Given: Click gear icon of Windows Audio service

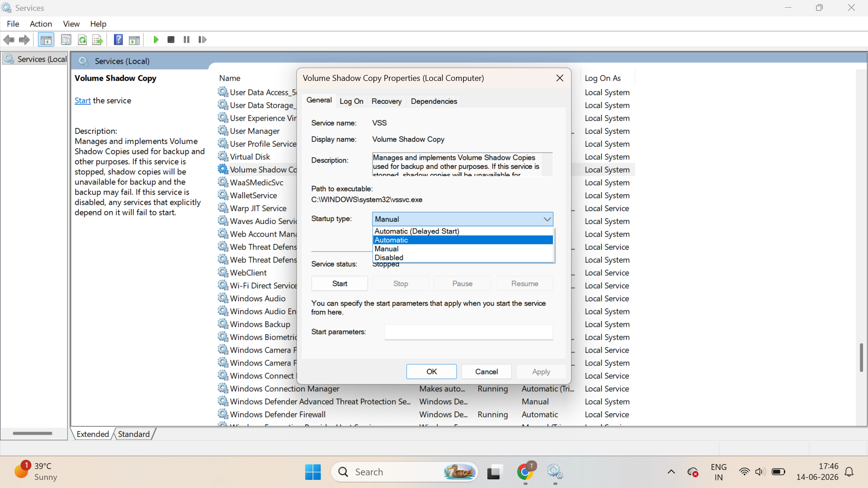Looking at the screenshot, I should coord(223,298).
